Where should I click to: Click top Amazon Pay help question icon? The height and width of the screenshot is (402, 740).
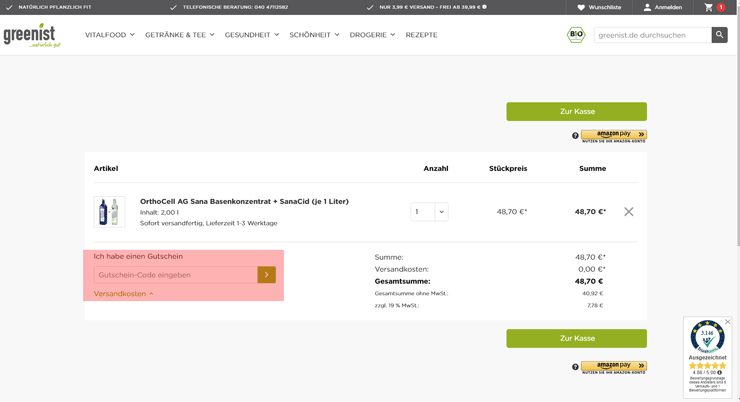pyautogui.click(x=575, y=136)
